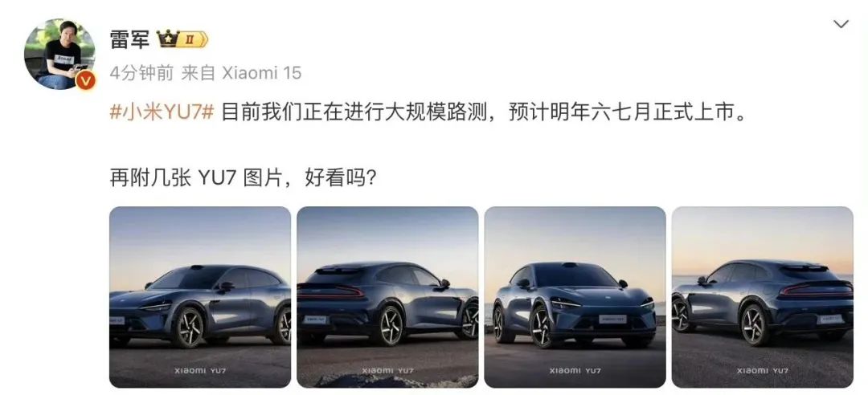Open first YU7 front-left view photo

click(200, 297)
